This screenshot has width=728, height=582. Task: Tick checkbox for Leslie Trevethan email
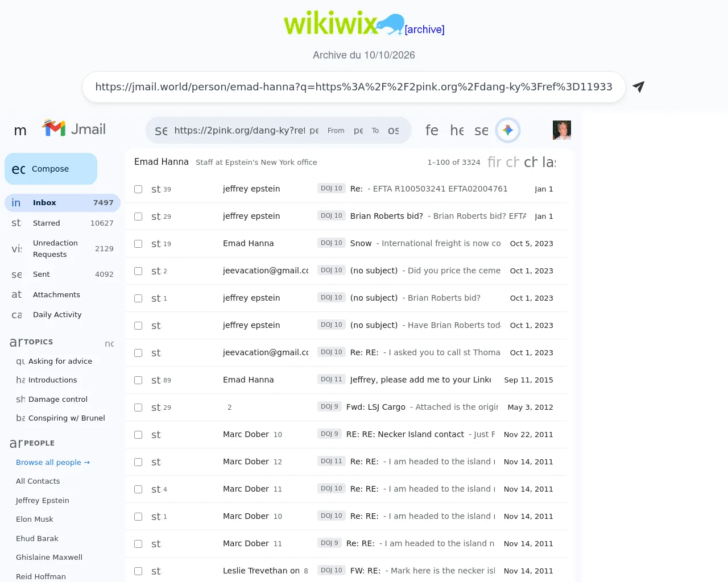click(138, 571)
